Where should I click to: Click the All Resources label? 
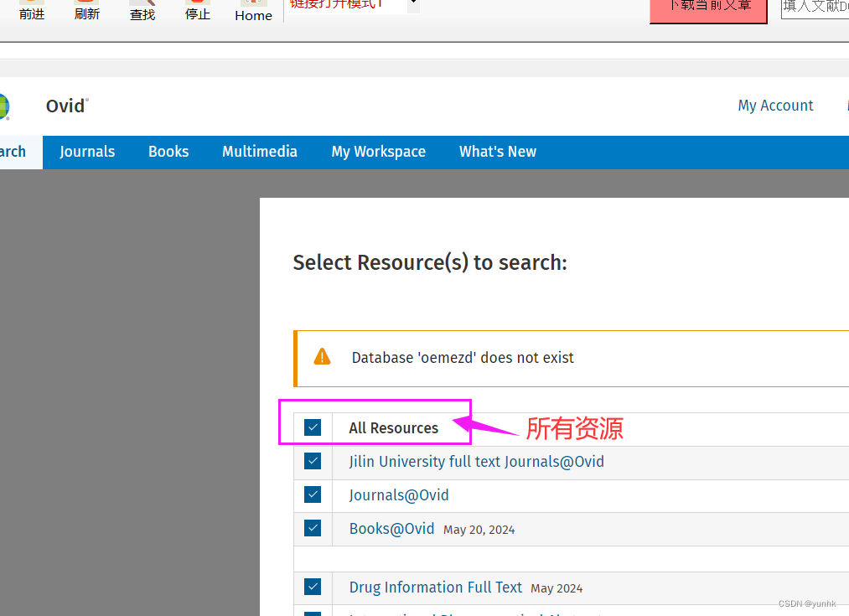coord(394,428)
